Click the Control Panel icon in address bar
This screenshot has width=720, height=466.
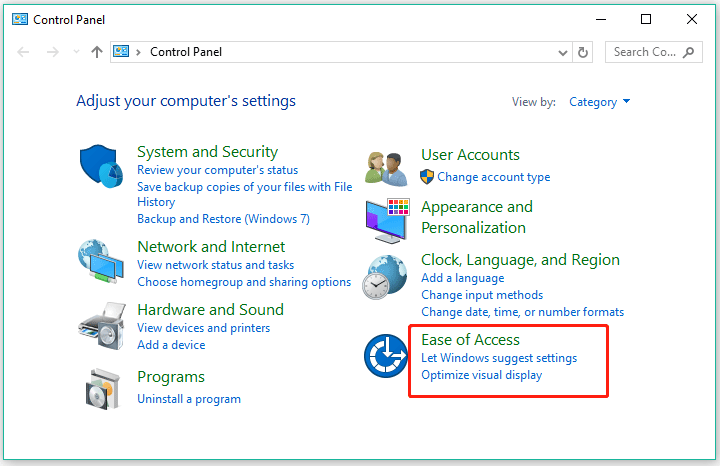121,51
